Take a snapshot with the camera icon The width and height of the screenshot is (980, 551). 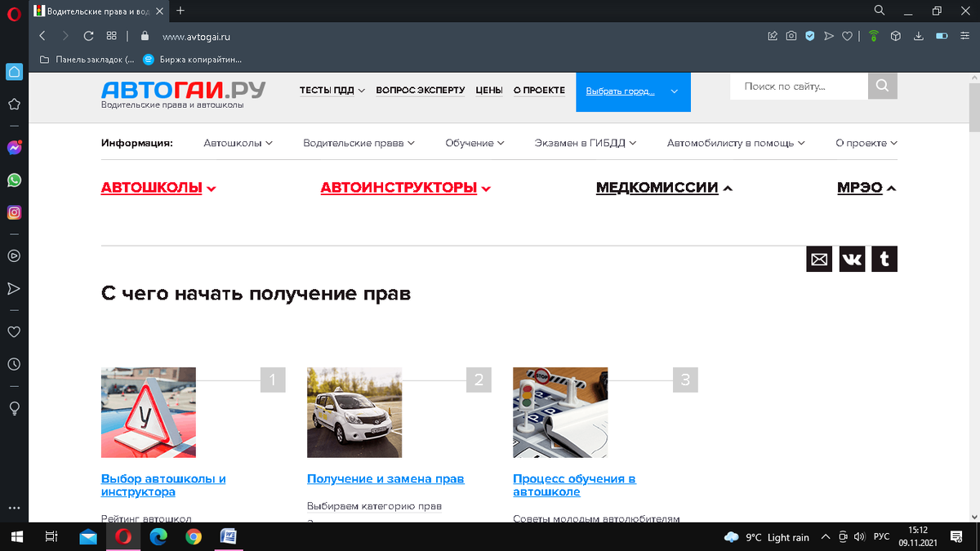pyautogui.click(x=791, y=36)
